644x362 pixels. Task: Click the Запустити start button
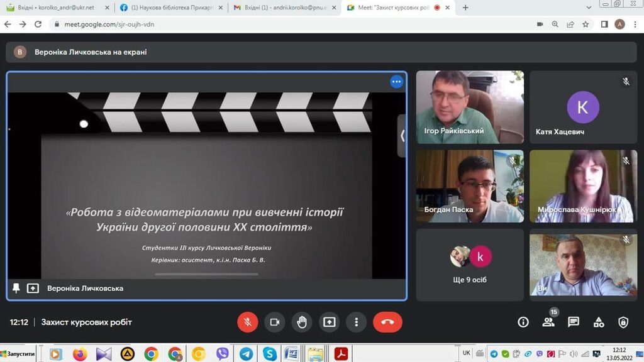pyautogui.click(x=18, y=354)
